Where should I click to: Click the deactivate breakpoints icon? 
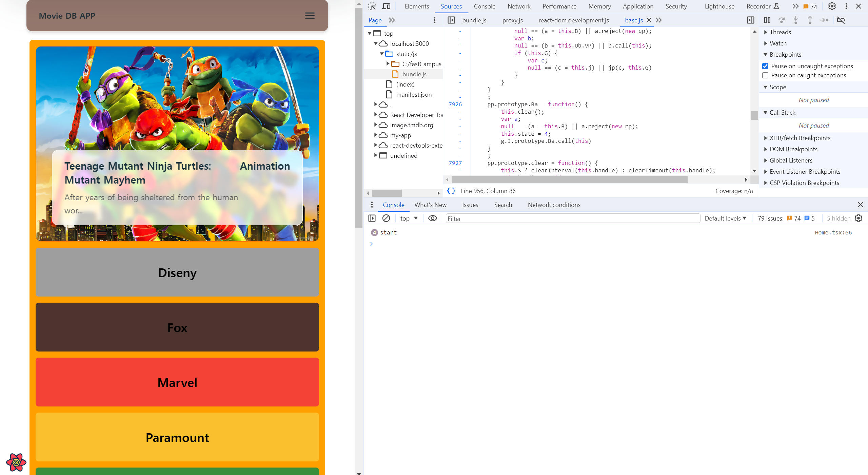point(841,20)
